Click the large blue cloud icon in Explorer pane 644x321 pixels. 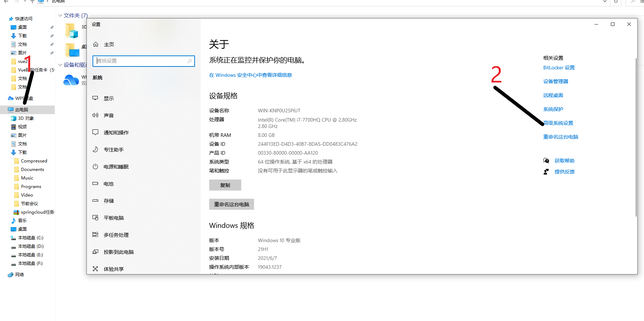tap(71, 80)
